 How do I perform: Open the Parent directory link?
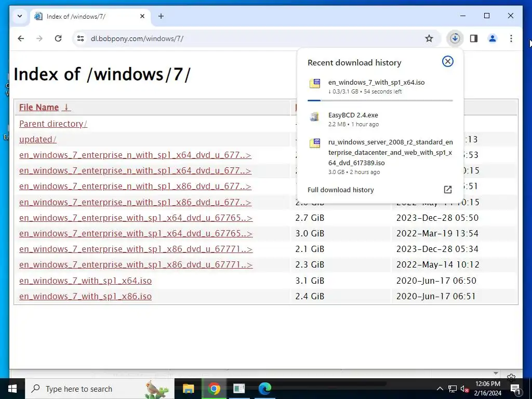[x=54, y=124]
